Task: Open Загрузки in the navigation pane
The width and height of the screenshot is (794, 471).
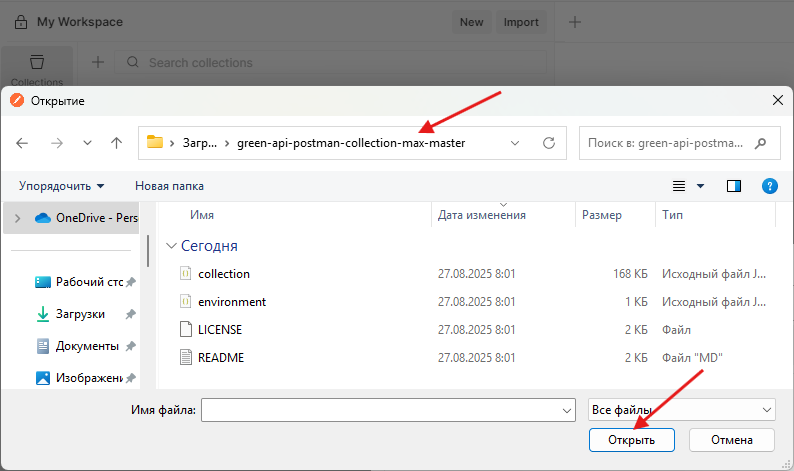Action: [x=80, y=314]
